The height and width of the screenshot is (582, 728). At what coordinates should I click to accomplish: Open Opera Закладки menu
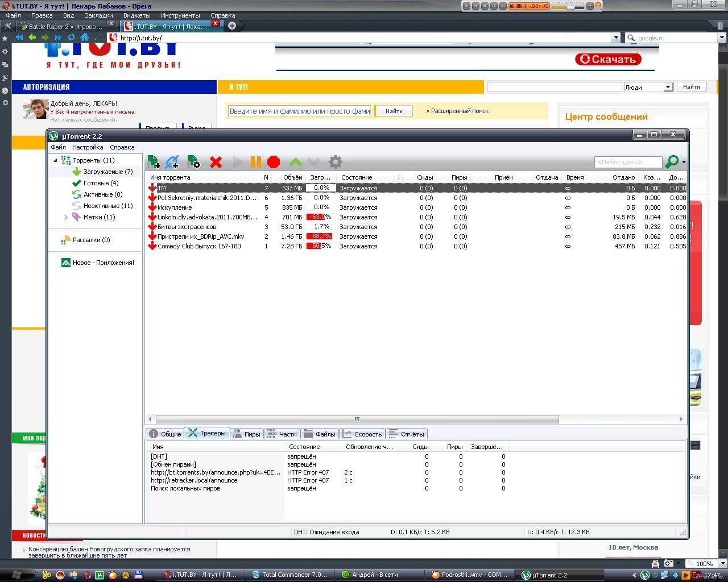coord(98,15)
